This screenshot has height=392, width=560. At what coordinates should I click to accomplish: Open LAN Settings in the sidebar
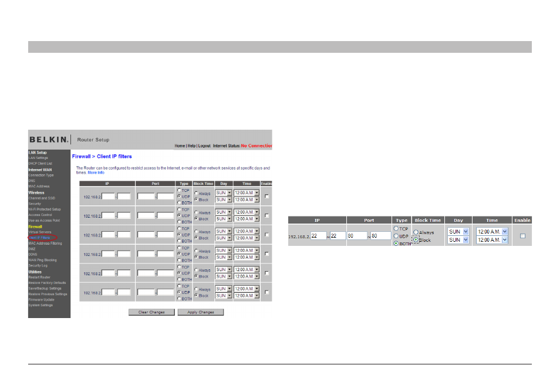(x=38, y=158)
